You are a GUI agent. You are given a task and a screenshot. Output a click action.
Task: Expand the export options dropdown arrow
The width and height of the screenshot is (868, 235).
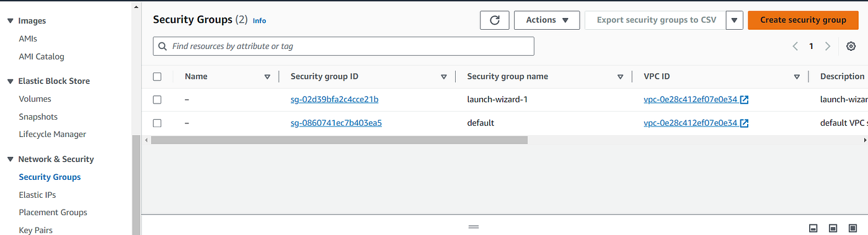pos(734,20)
